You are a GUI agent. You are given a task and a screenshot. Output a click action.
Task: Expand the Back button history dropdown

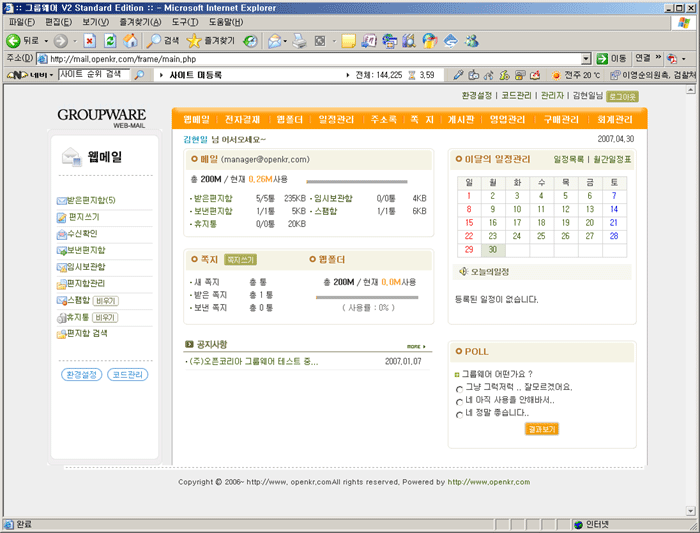coord(45,41)
